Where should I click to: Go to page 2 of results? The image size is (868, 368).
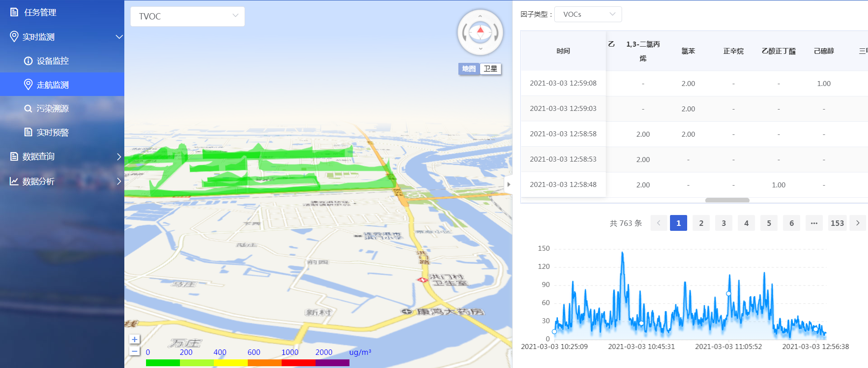pyautogui.click(x=701, y=223)
